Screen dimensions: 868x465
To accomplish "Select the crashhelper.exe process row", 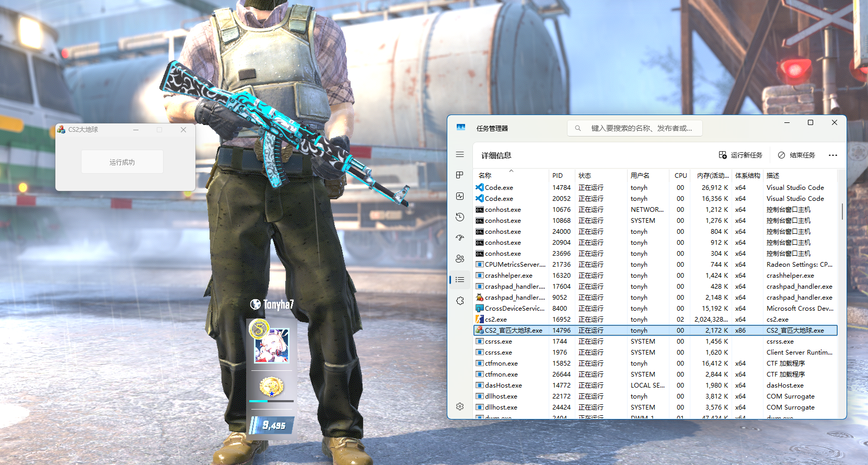I will tap(655, 275).
